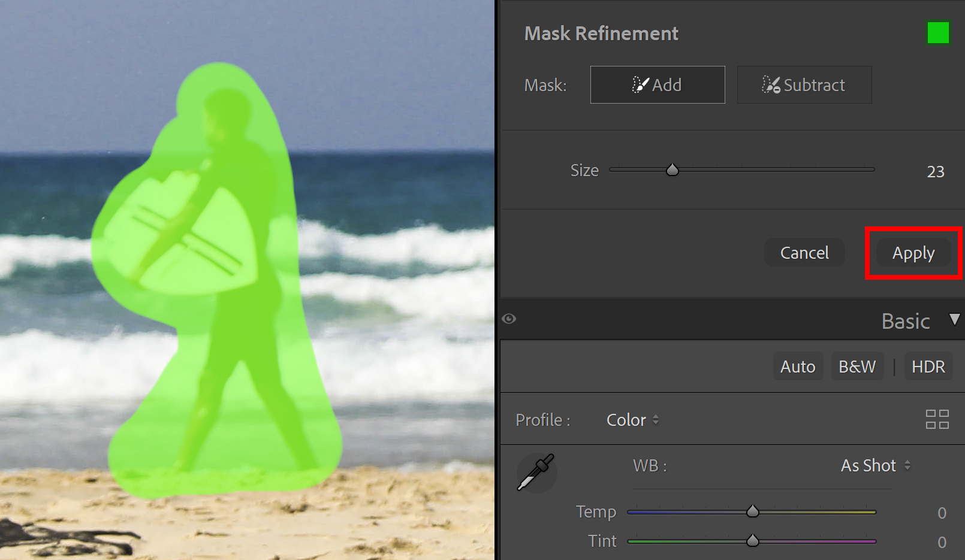The width and height of the screenshot is (965, 560).
Task: Click the green mask overlay indicator
Action: (x=938, y=33)
